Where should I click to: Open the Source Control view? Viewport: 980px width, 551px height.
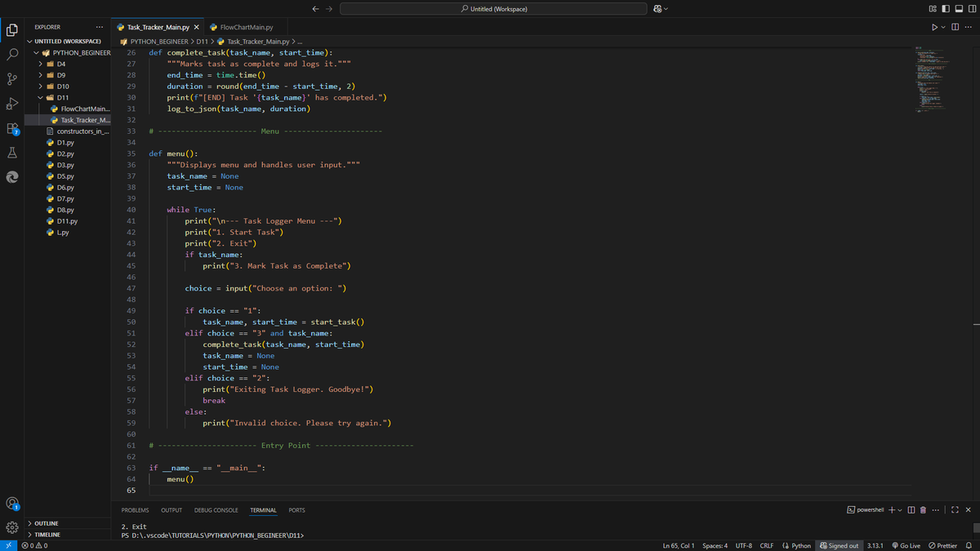[12, 79]
